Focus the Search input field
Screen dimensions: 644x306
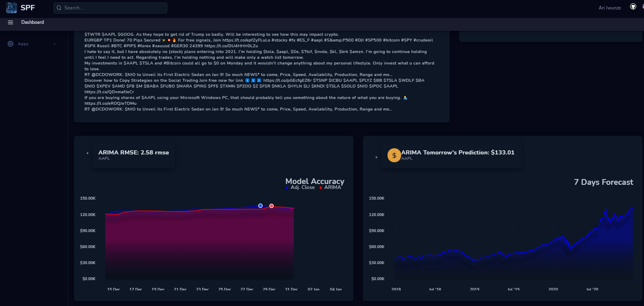click(110, 8)
